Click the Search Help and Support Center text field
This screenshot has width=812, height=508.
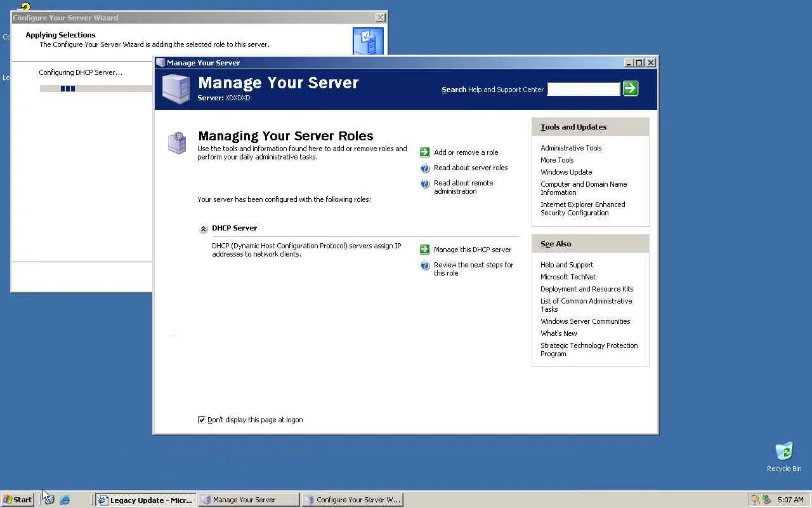(x=584, y=90)
